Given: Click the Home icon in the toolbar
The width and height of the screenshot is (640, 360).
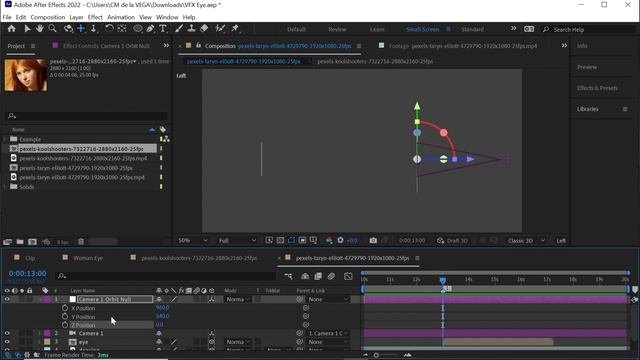Looking at the screenshot, I should pyautogui.click(x=11, y=29).
